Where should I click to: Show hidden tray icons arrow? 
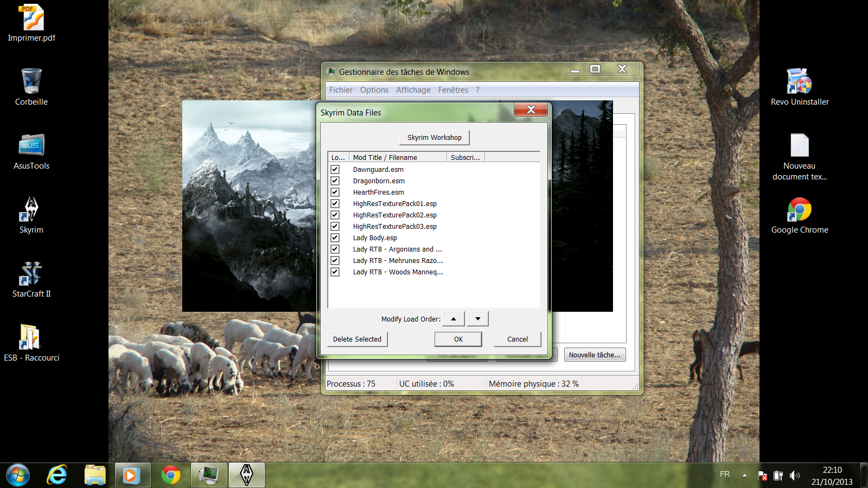[x=744, y=476]
